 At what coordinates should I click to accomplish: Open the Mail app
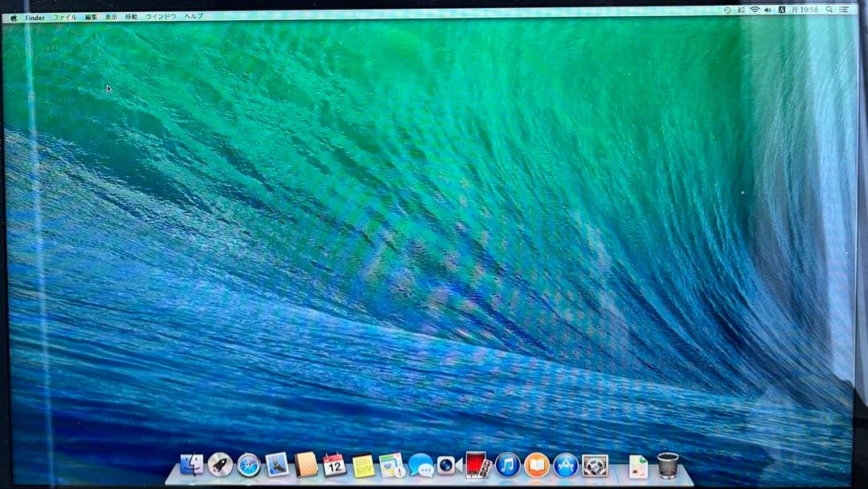point(276,465)
